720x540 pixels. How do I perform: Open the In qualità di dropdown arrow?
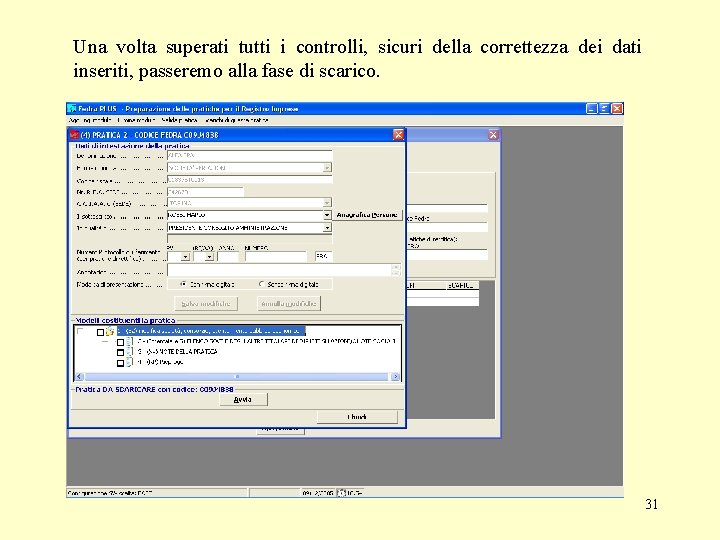click(x=327, y=228)
